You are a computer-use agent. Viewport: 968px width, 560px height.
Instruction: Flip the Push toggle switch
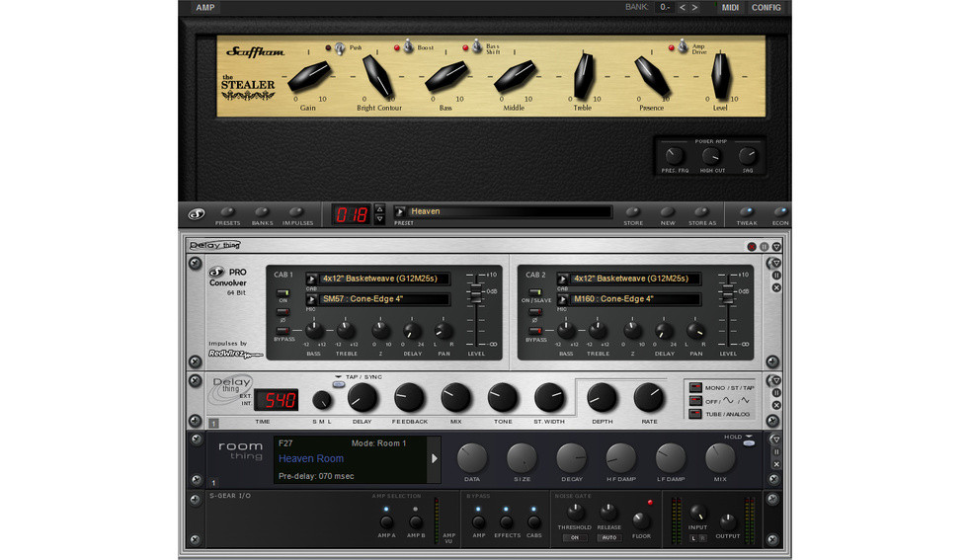click(x=340, y=48)
